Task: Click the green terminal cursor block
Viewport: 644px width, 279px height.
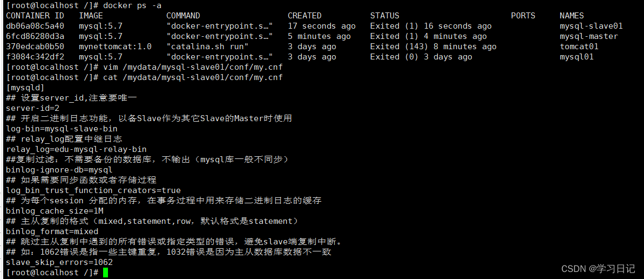Action: (x=105, y=273)
